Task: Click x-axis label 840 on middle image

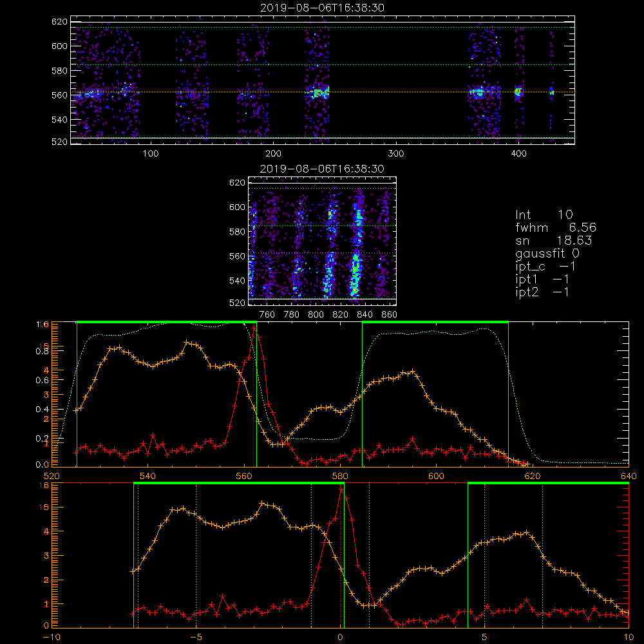Action: tap(365, 315)
